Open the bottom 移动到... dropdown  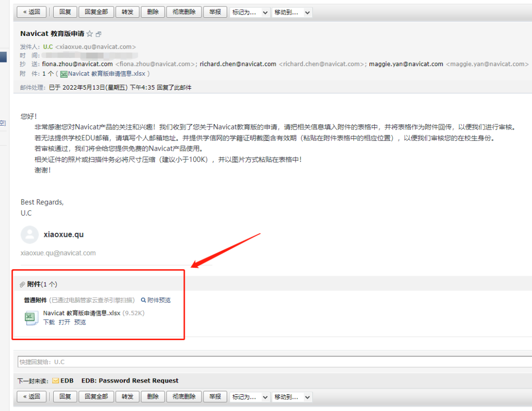(292, 397)
